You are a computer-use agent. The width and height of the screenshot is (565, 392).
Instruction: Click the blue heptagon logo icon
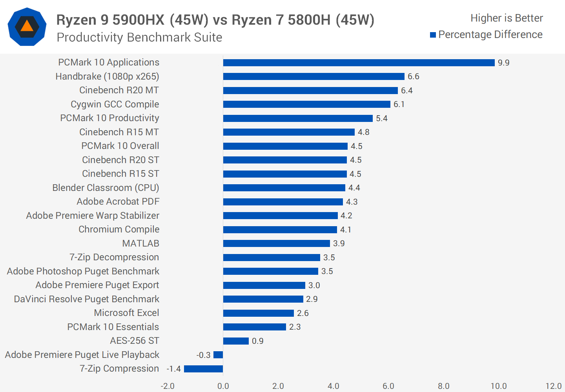tap(27, 27)
